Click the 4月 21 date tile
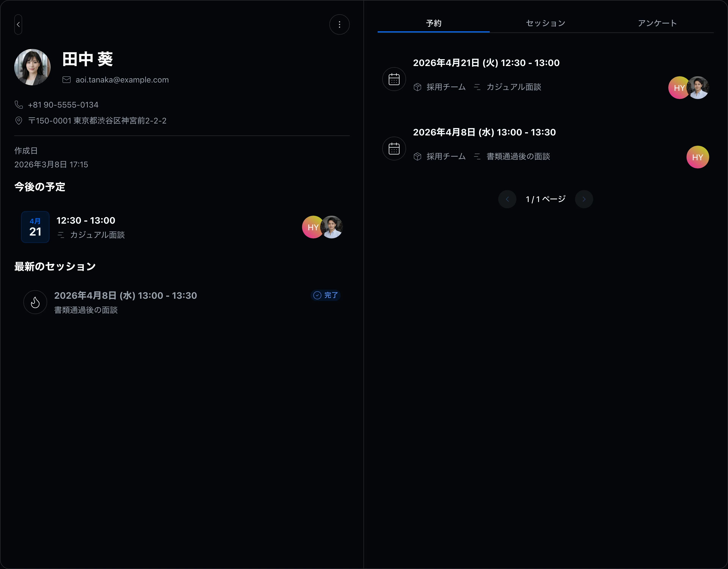 click(35, 227)
